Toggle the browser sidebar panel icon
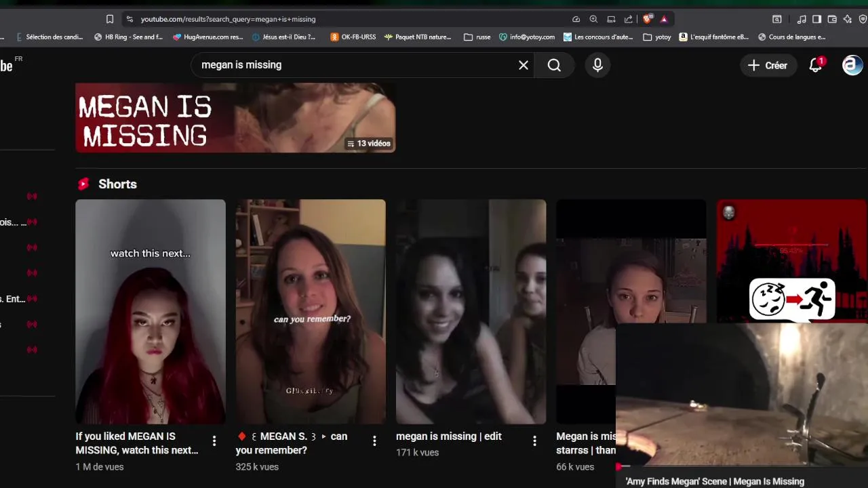The width and height of the screenshot is (868, 488). click(817, 19)
